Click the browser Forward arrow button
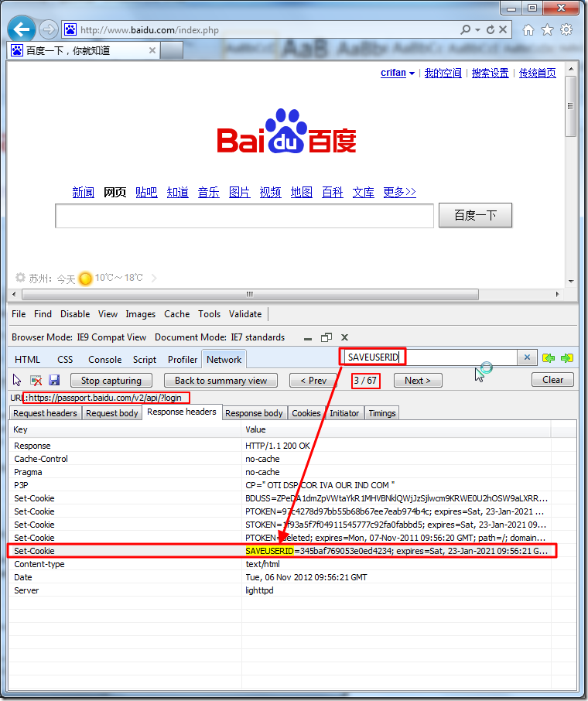588x701 pixels. click(x=48, y=30)
